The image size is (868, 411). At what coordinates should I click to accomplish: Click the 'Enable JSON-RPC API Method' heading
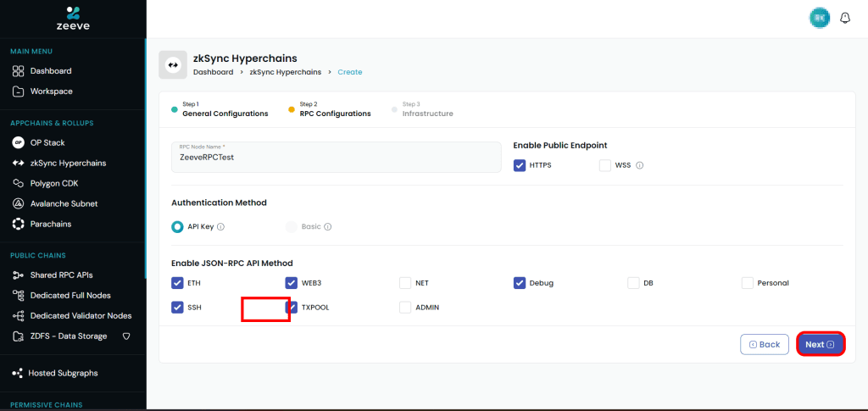pyautogui.click(x=232, y=263)
